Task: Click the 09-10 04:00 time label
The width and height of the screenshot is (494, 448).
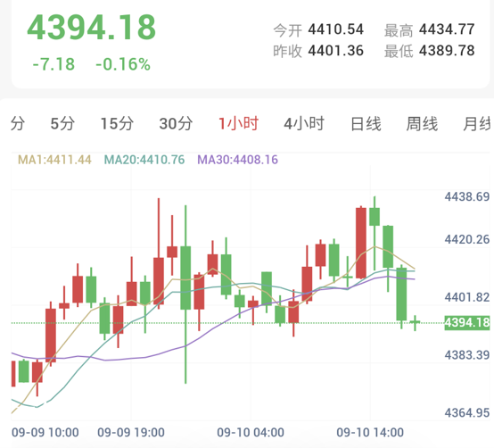Action: coord(251,432)
